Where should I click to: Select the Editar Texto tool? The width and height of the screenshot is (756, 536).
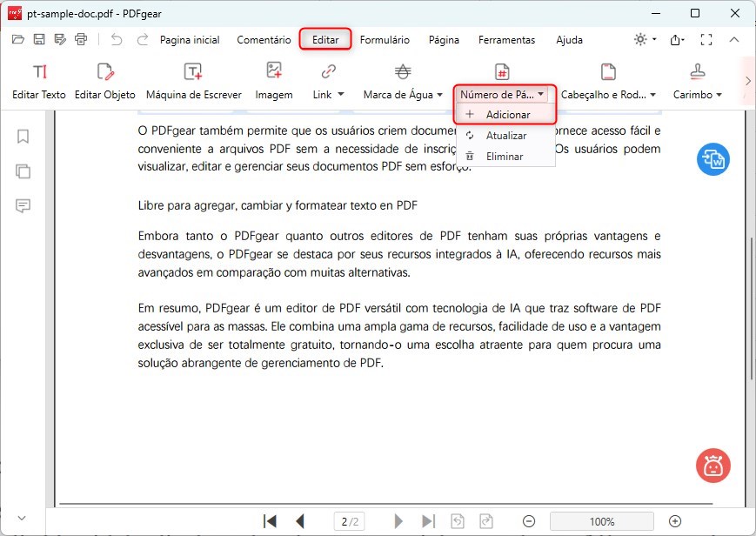tap(38, 80)
